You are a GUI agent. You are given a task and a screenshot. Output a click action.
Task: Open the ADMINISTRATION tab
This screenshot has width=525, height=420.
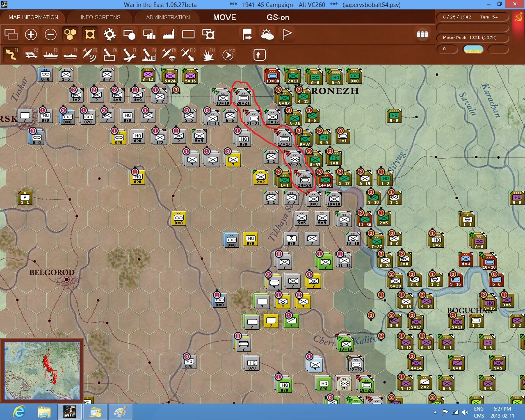click(x=168, y=17)
